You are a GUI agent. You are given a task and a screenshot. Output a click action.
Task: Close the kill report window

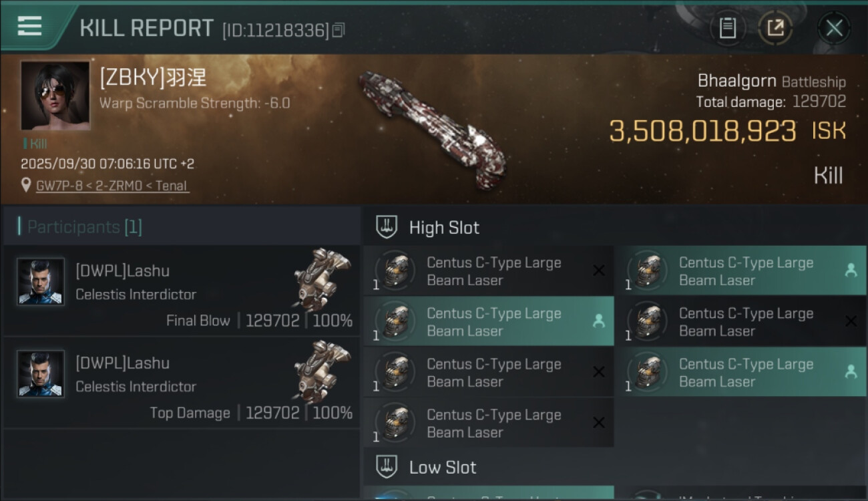click(x=834, y=28)
